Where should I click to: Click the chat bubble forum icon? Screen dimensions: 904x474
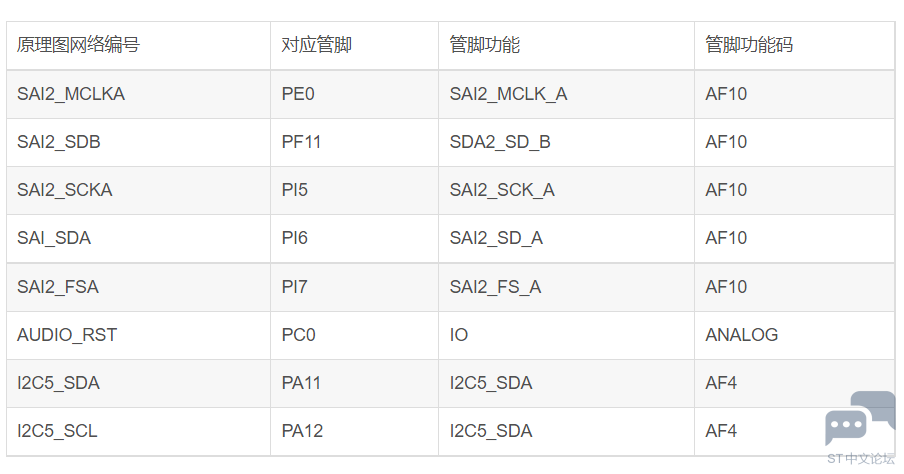(x=860, y=418)
